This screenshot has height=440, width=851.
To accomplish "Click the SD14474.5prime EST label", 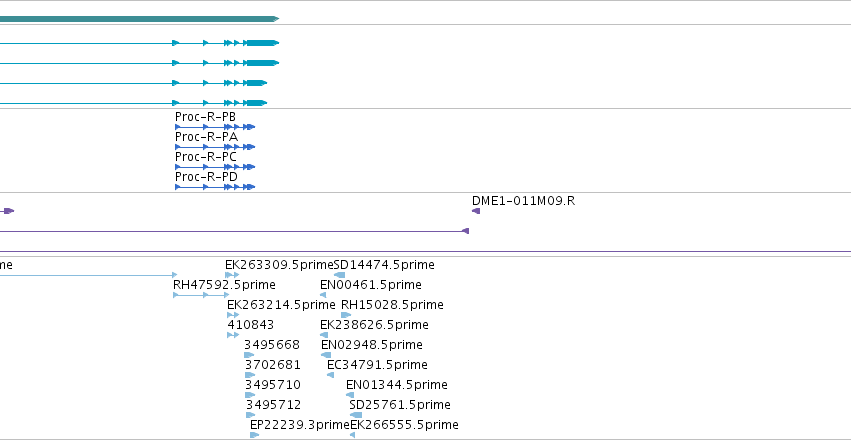I will point(384,265).
